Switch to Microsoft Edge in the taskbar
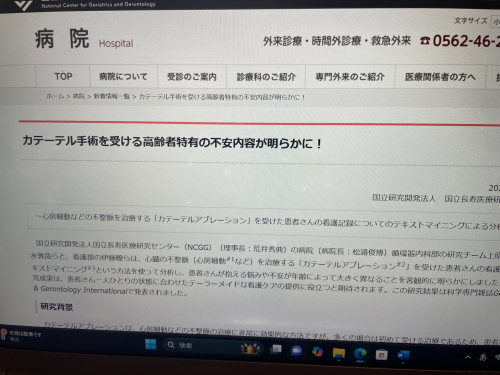 [x=360, y=354]
